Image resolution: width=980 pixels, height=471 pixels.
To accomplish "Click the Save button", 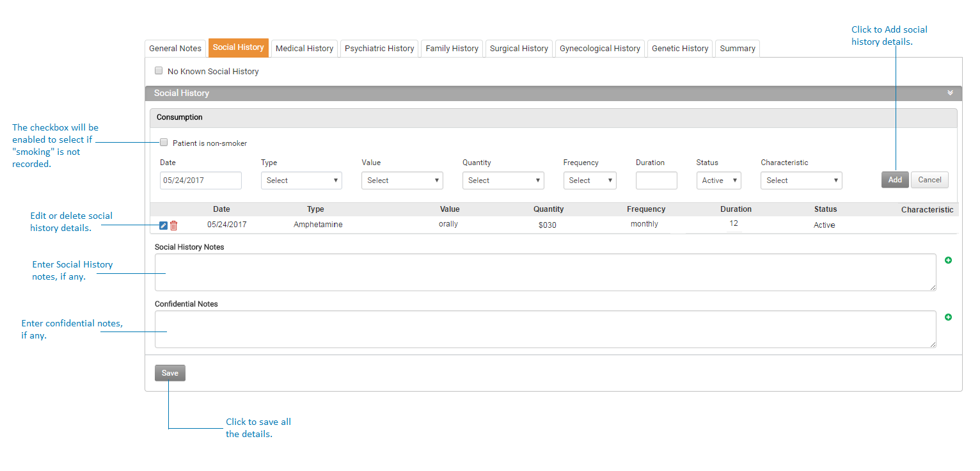I will coord(170,373).
